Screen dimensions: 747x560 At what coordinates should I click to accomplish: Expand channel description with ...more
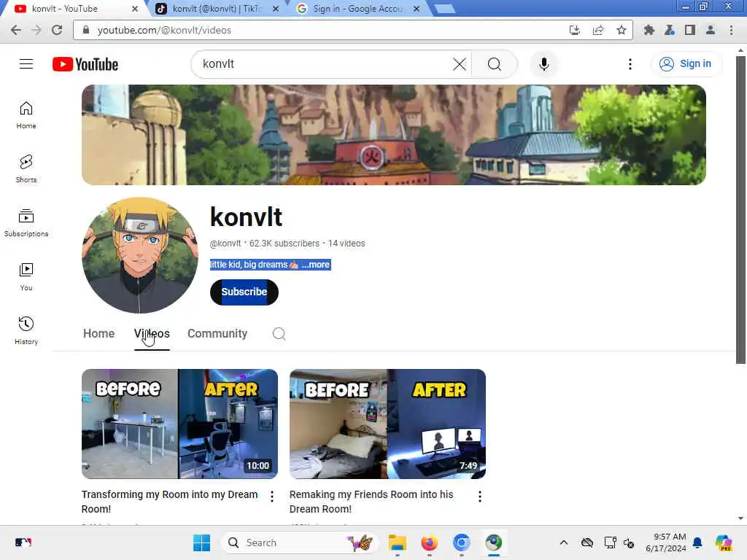[x=315, y=265]
